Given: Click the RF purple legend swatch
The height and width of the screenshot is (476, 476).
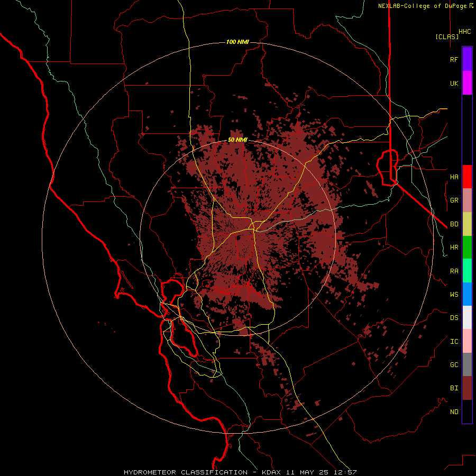Looking at the screenshot, I should click(467, 59).
